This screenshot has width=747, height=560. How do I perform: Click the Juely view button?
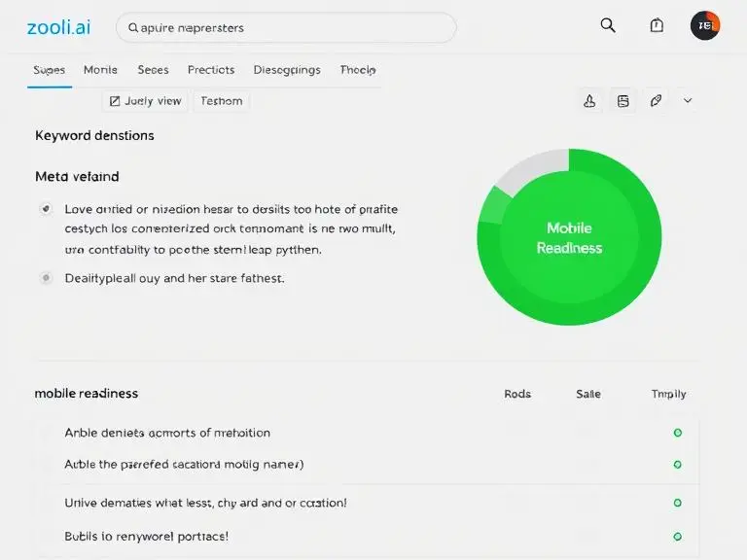145,101
